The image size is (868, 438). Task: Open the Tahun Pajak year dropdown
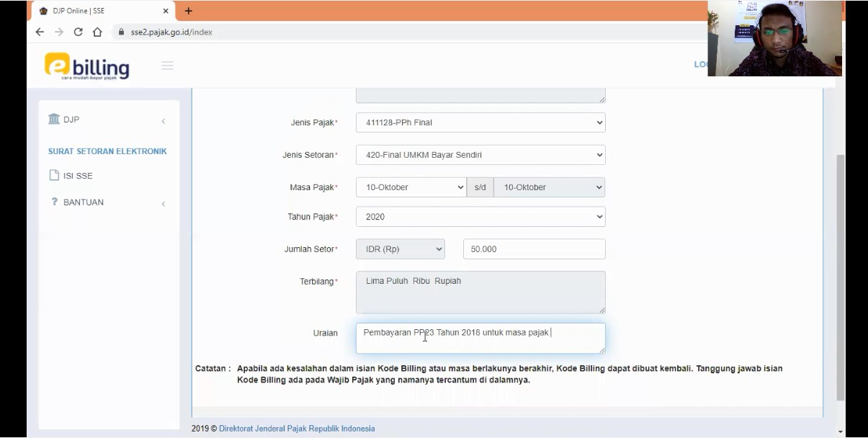pos(480,217)
